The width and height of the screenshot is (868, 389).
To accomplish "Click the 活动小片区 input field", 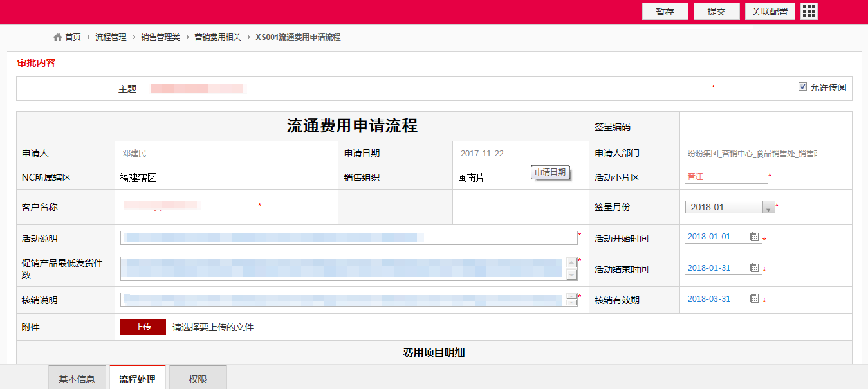I will click(726, 177).
